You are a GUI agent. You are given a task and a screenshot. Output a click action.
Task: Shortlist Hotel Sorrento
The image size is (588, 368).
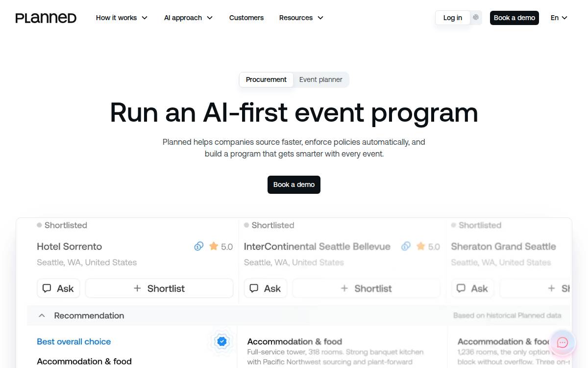click(159, 289)
